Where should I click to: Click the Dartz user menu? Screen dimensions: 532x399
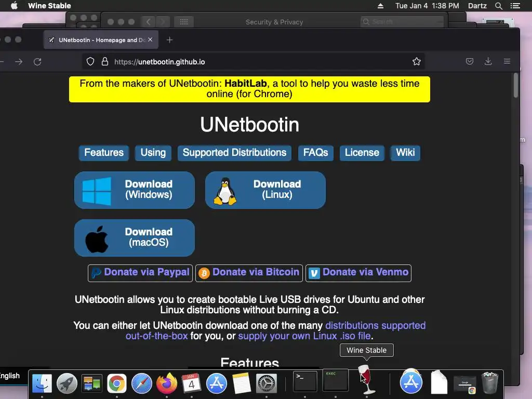pyautogui.click(x=477, y=6)
